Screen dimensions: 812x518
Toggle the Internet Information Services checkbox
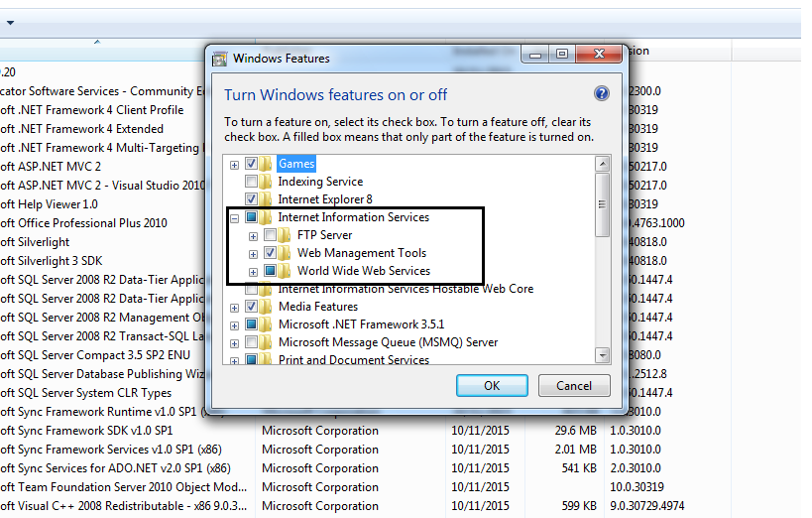click(251, 217)
